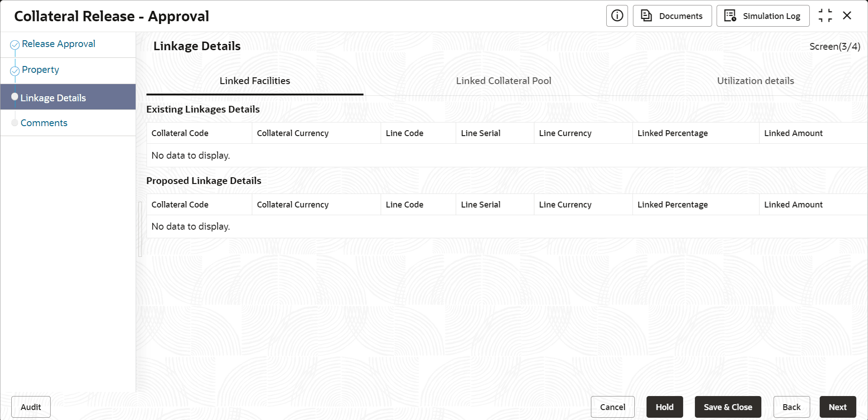Switch to Linked Collateral Pool tab
Screen dimensions: 868x420
[503, 81]
